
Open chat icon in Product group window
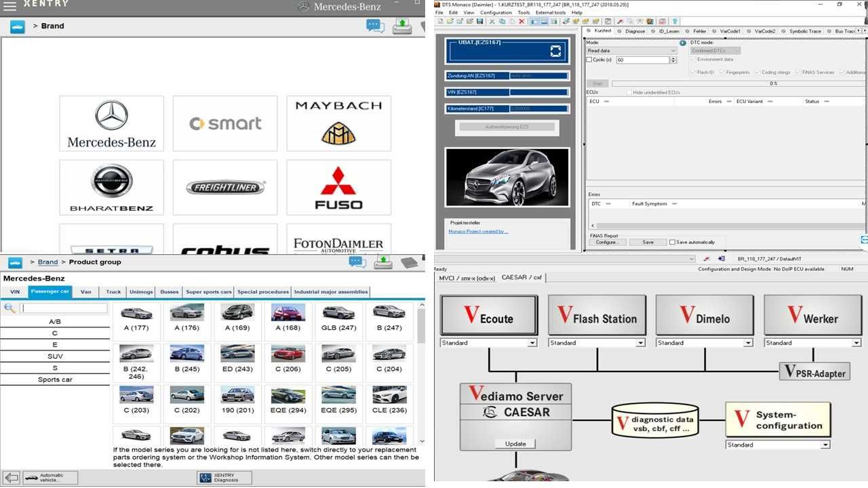(x=357, y=262)
